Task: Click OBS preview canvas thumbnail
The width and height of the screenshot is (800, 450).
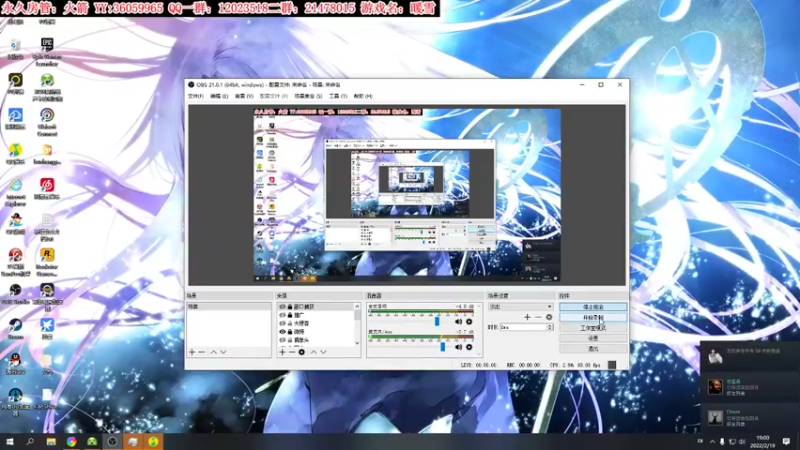Action: click(x=407, y=195)
